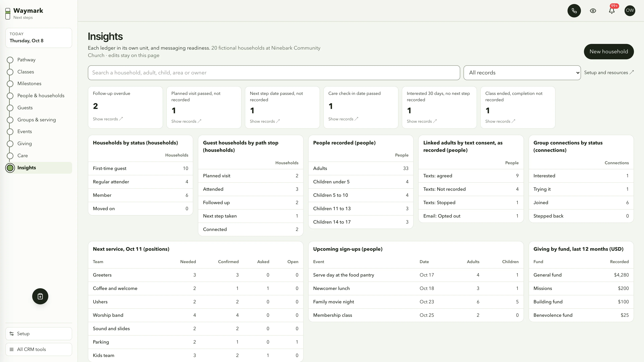Open the Giving sidebar item
Viewport: 644px width, 362px height.
click(x=24, y=144)
